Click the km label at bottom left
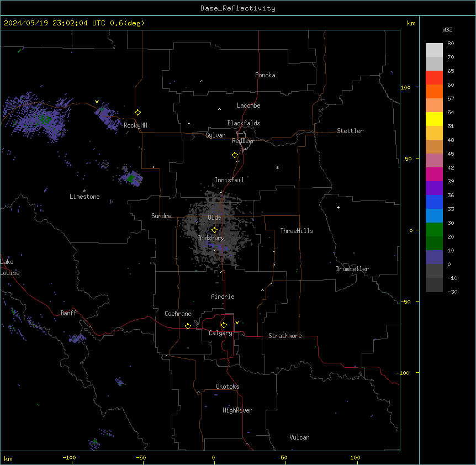Viewport: 476px width, 465px height. 8,458
